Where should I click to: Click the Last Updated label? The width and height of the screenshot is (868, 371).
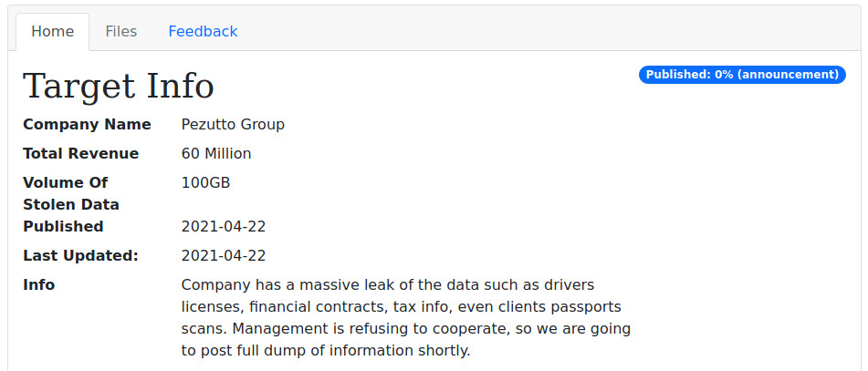click(80, 256)
